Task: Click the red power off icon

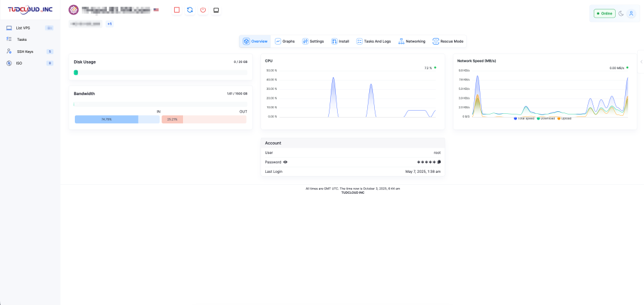Action: click(203, 10)
